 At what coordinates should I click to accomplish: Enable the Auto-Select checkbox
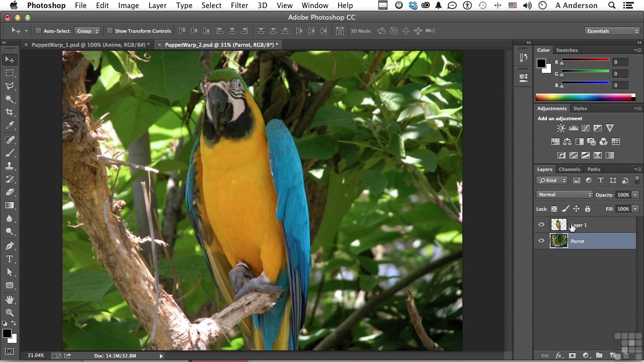[38, 31]
